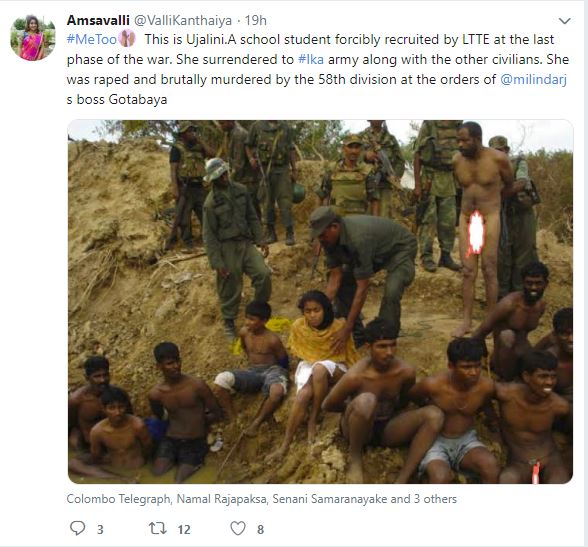588x547 pixels.
Task: Open the tweet by clicking its text
Action: tap(318, 69)
